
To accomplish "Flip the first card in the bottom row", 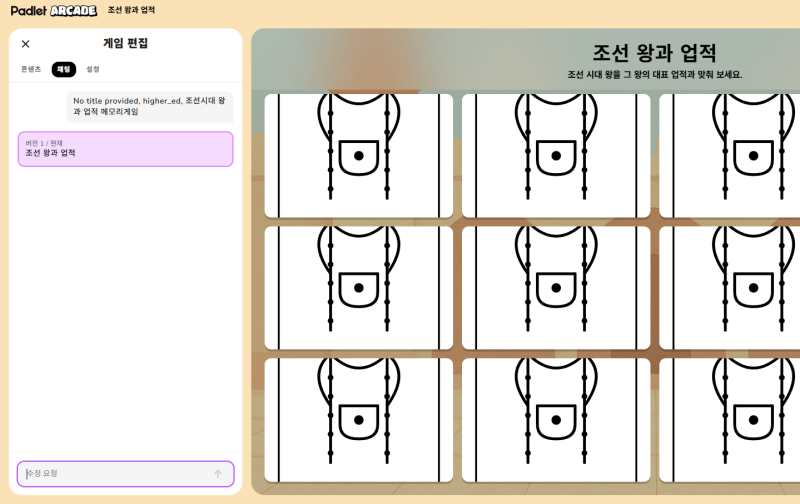I will click(x=359, y=420).
